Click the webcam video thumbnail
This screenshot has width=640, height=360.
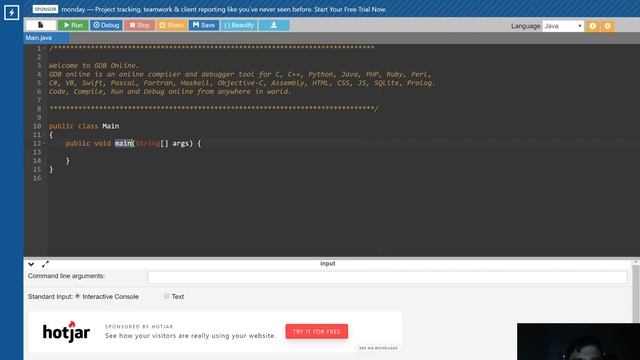pos(578,342)
